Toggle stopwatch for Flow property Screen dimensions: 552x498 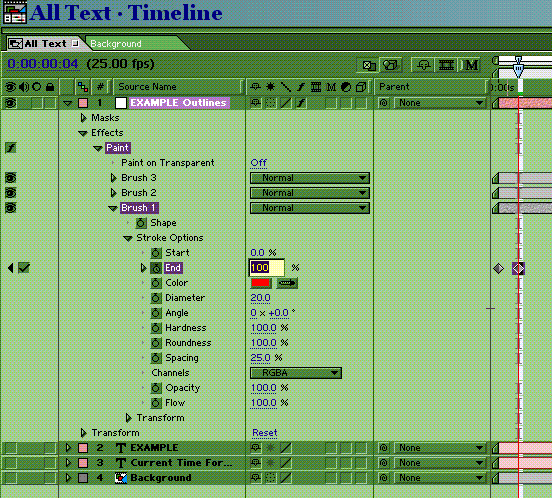156,403
